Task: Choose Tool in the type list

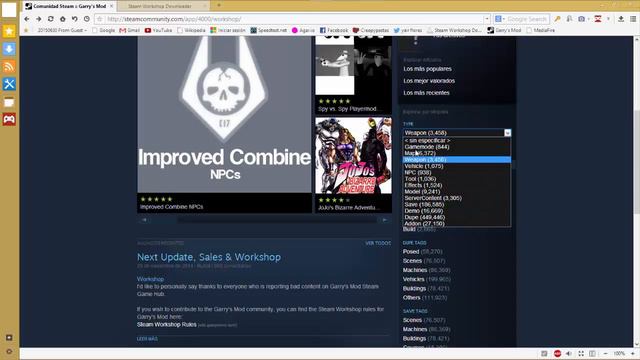Action: point(456,179)
